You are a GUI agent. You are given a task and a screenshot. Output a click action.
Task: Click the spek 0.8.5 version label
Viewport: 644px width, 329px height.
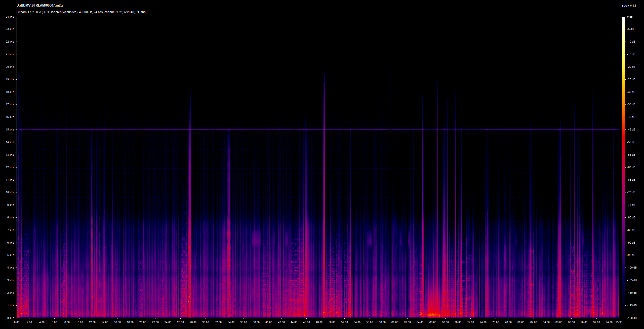coord(629,6)
